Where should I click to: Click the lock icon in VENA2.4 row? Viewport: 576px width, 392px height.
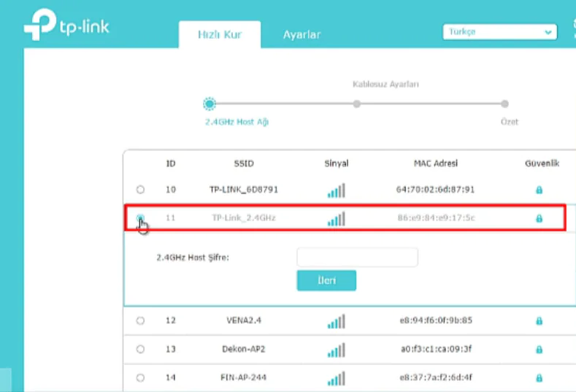pyautogui.click(x=539, y=321)
